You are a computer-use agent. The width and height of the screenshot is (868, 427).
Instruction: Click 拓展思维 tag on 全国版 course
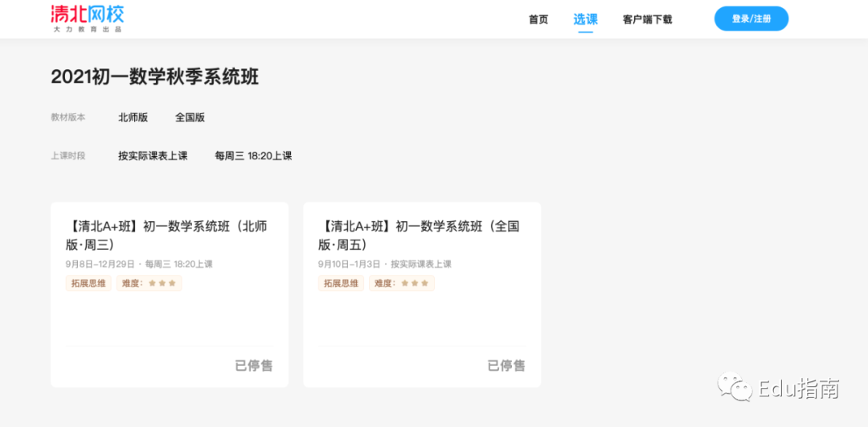(341, 283)
